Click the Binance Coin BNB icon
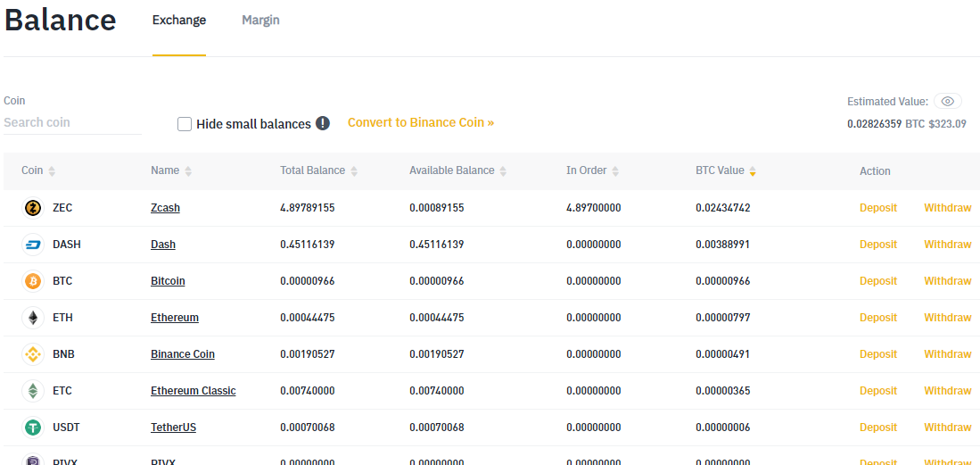 (32, 354)
